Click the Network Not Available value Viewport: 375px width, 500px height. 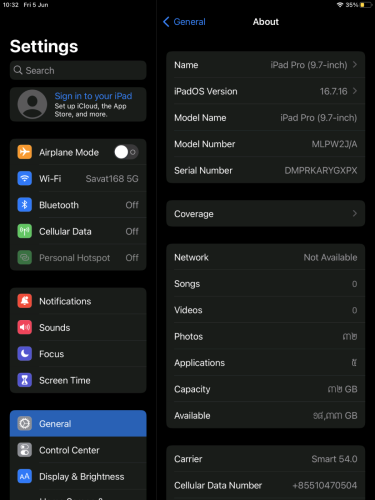(330, 257)
